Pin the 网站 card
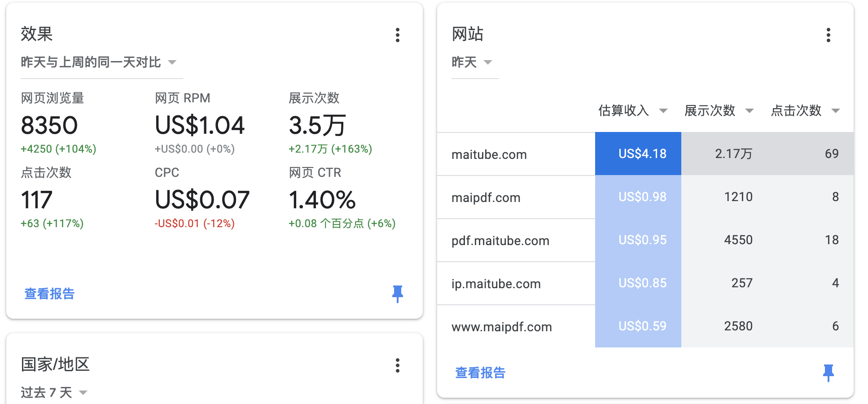 (x=828, y=373)
